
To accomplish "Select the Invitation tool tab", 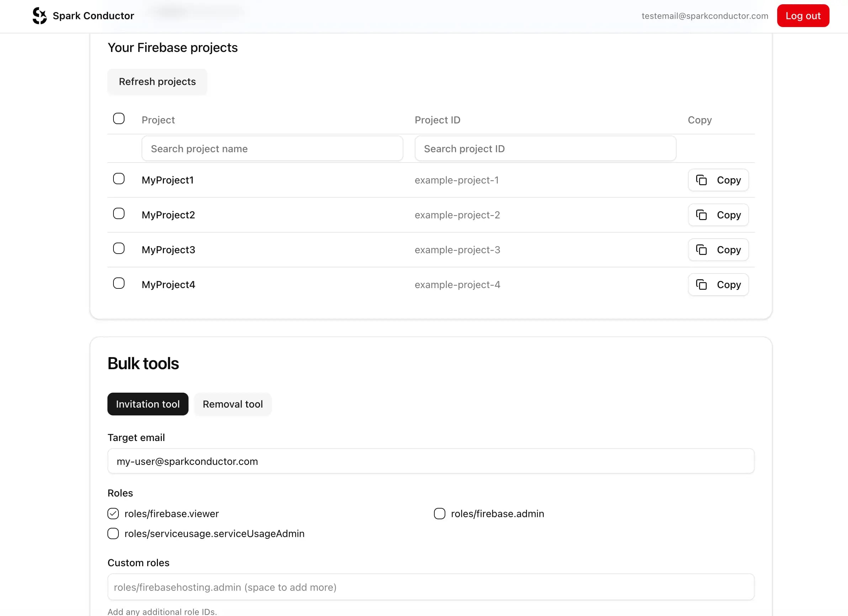I will tap(148, 404).
